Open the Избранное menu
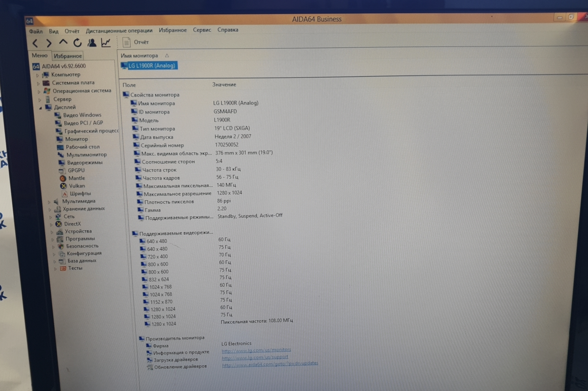This screenshot has height=391, width=588. [173, 30]
